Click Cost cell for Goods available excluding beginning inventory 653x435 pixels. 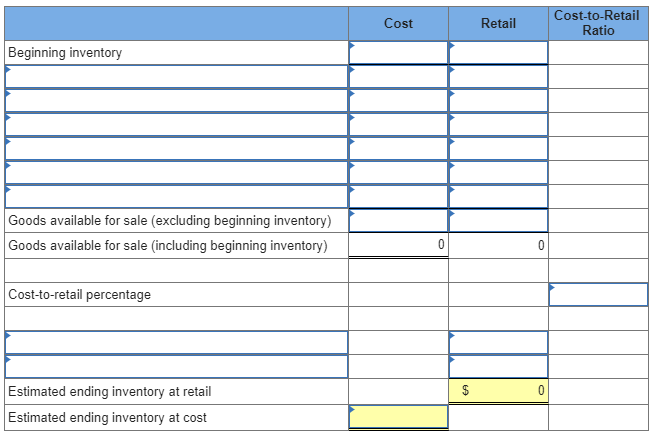pos(398,221)
